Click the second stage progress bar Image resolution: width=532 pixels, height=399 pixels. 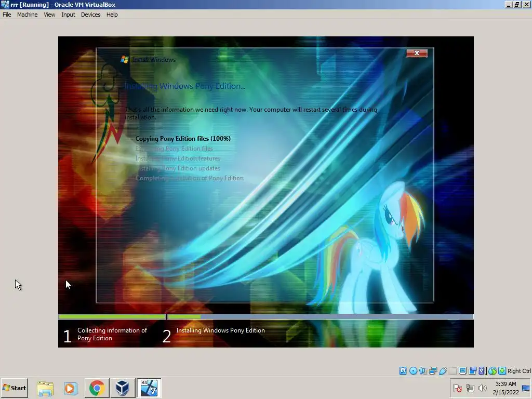tap(320, 316)
